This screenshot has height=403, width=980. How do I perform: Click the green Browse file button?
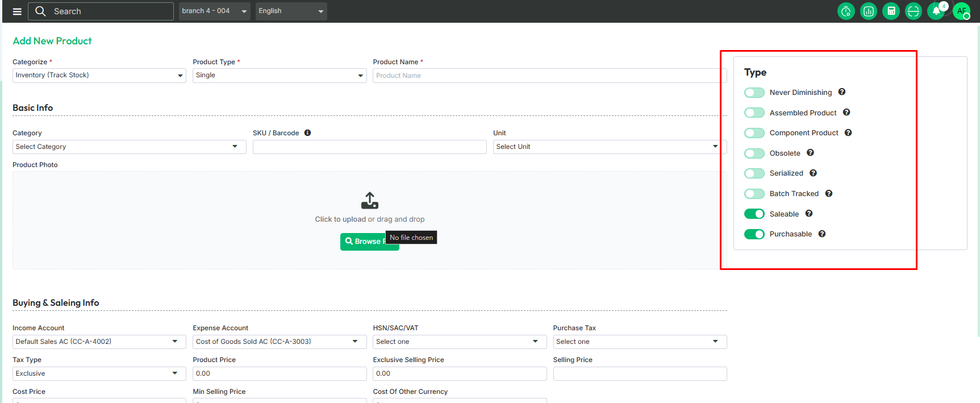(x=364, y=242)
